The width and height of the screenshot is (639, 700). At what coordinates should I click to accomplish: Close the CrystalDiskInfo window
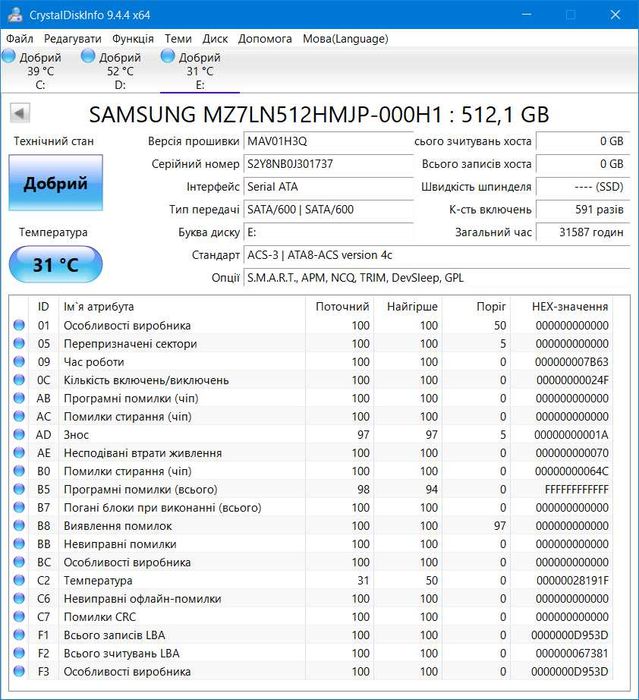(x=615, y=14)
